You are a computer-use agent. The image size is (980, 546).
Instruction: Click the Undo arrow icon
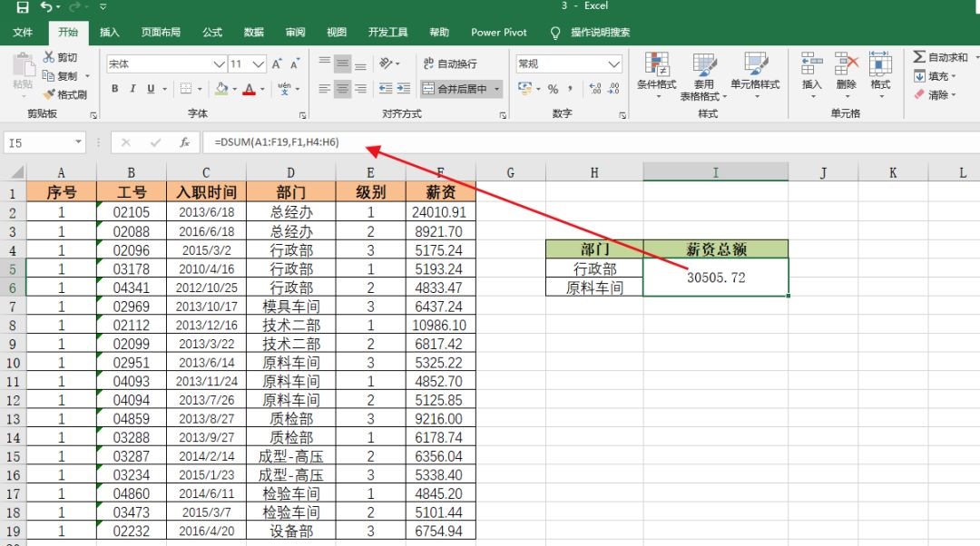click(47, 7)
